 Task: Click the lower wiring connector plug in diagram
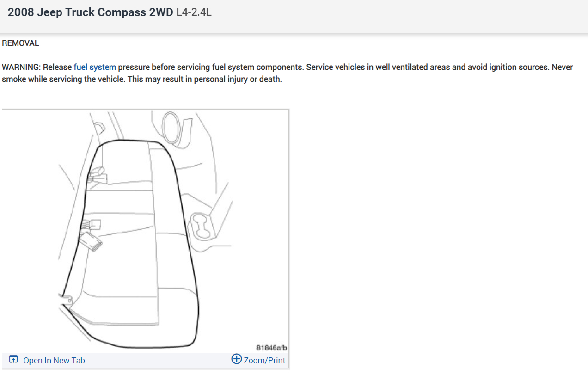[91, 242]
